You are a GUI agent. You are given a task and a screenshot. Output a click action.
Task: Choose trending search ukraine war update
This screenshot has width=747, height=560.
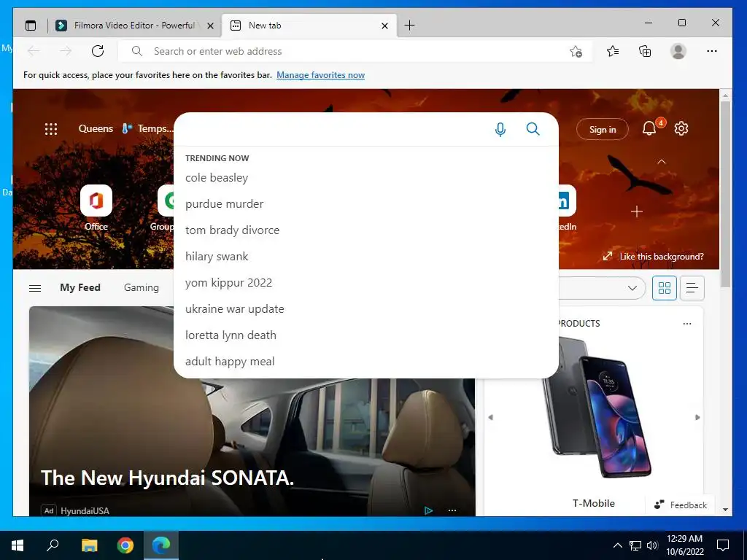pyautogui.click(x=235, y=308)
